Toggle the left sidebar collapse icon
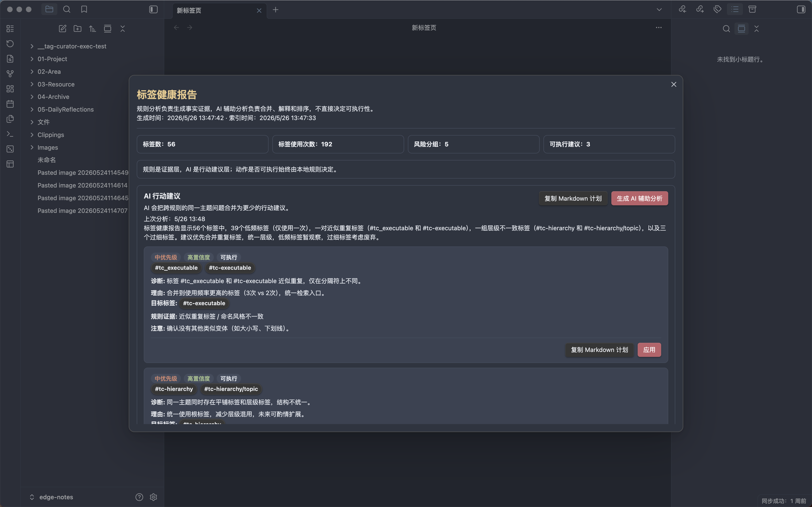The height and width of the screenshot is (507, 812). coord(153,9)
